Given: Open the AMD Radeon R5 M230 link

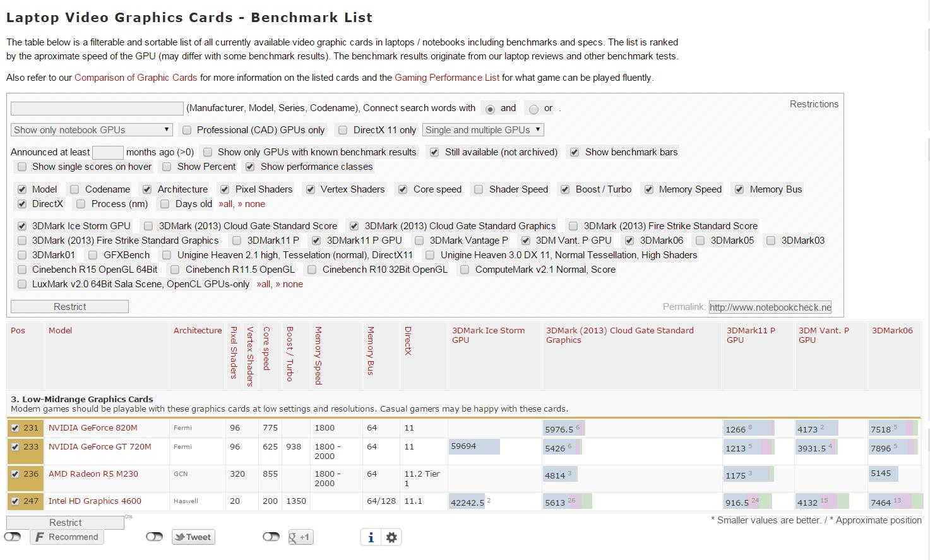Looking at the screenshot, I should [93, 474].
